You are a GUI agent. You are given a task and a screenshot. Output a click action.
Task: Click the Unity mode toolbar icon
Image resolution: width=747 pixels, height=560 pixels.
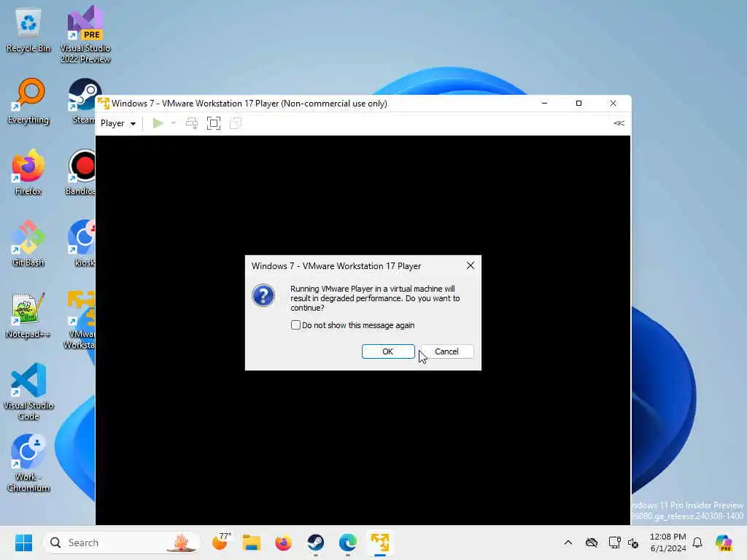(x=236, y=123)
